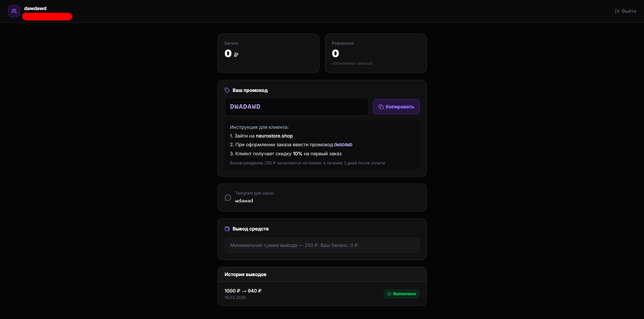Viewport: 644px width, 319px height.
Task: Click the inline DWADAWD code in step 2
Action: 343,145
